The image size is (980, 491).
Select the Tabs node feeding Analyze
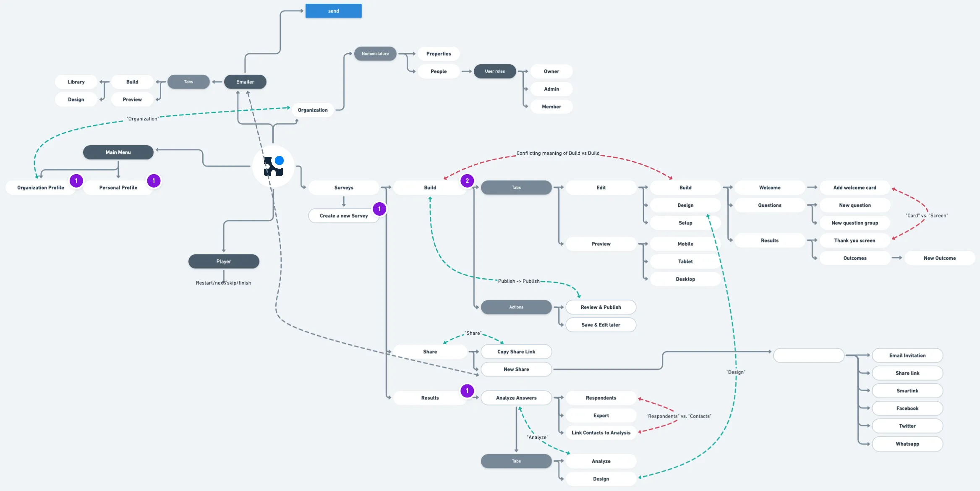[516, 461]
